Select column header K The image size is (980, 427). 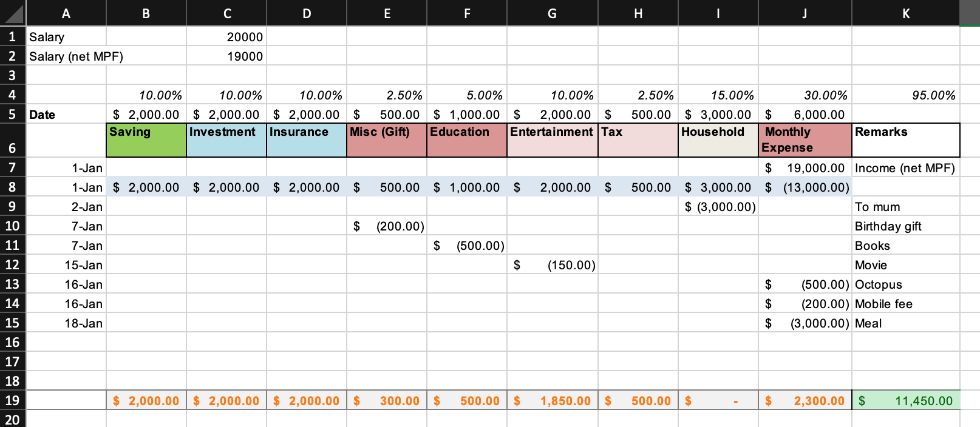[x=905, y=13]
